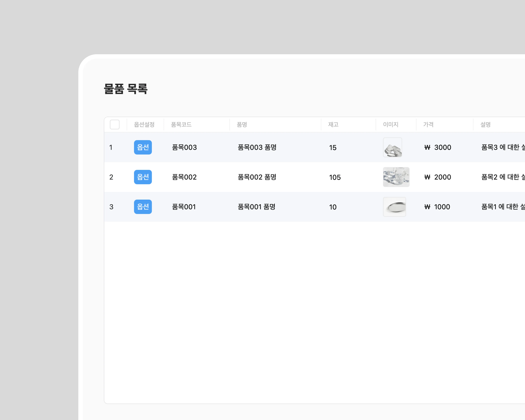This screenshot has width=525, height=420.
Task: Check the select-all checkbox in table header
Action: click(x=114, y=124)
